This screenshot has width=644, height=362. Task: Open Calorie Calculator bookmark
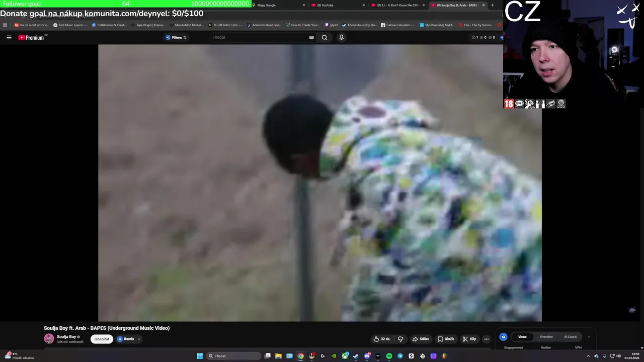pos(397,25)
